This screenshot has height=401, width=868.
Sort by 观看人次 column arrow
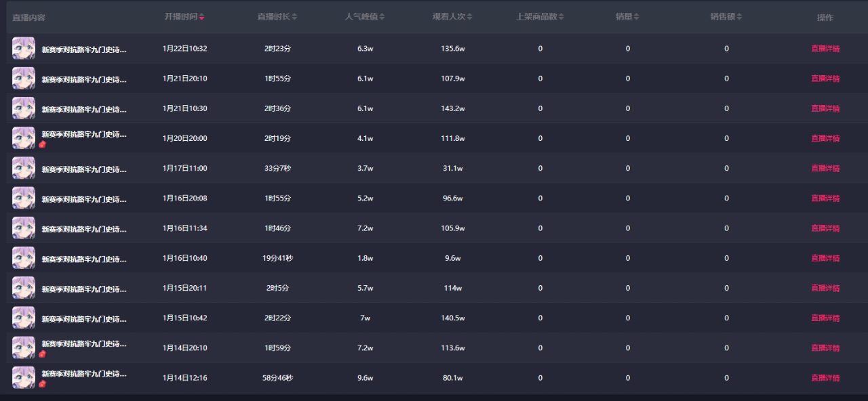tap(470, 16)
